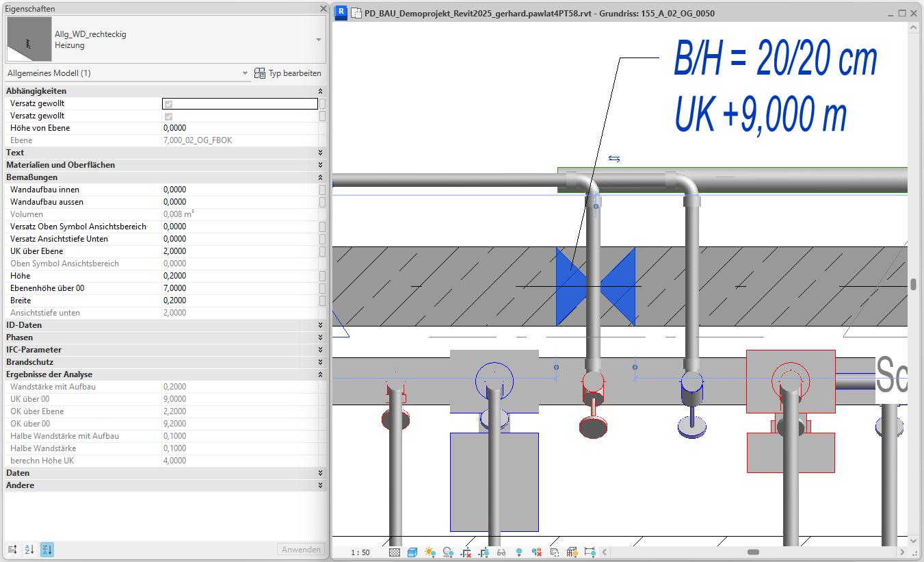Screen dimensions: 924x562
Task: Select the Z to A sort icon
Action: [47, 550]
